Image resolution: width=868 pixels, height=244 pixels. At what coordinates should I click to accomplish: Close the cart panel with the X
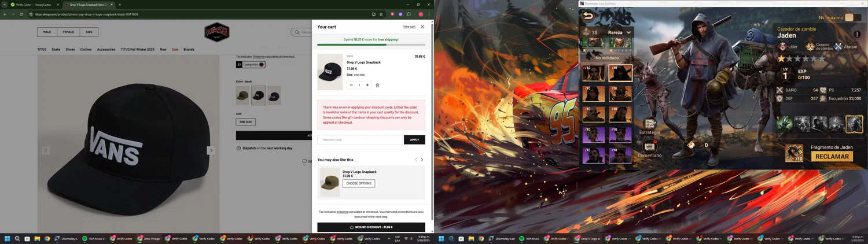click(x=422, y=27)
